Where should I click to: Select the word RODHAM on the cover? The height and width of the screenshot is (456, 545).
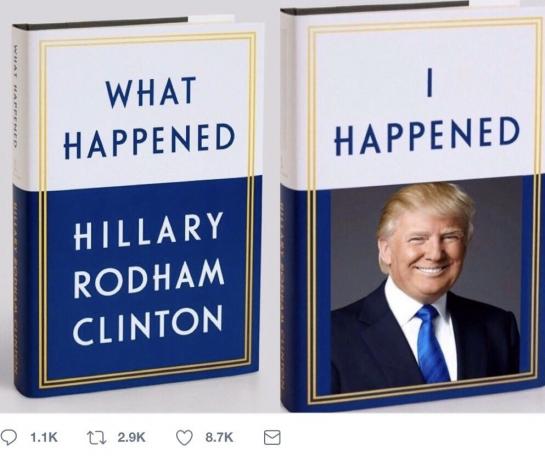click(x=149, y=278)
